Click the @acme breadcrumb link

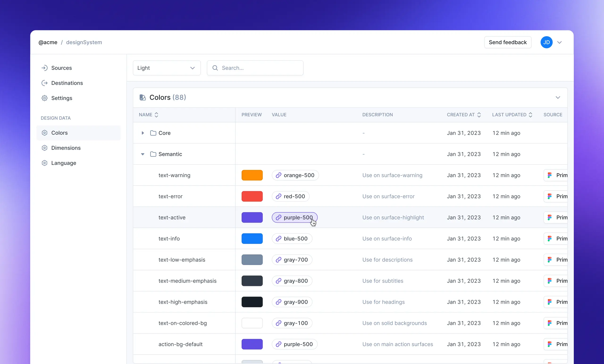[48, 42]
